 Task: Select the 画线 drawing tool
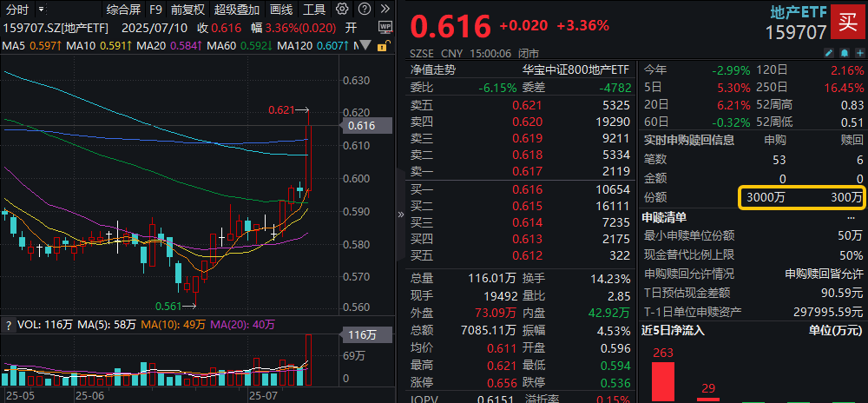281,10
